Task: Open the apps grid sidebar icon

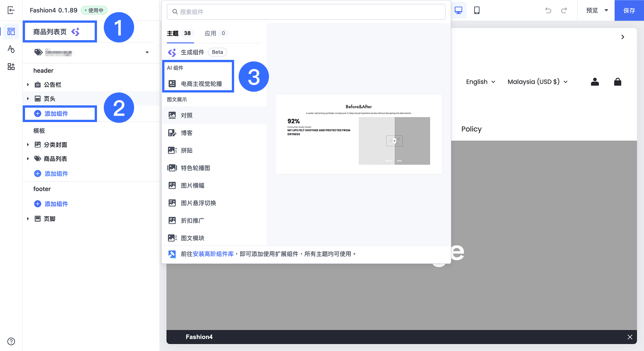Action: (11, 67)
